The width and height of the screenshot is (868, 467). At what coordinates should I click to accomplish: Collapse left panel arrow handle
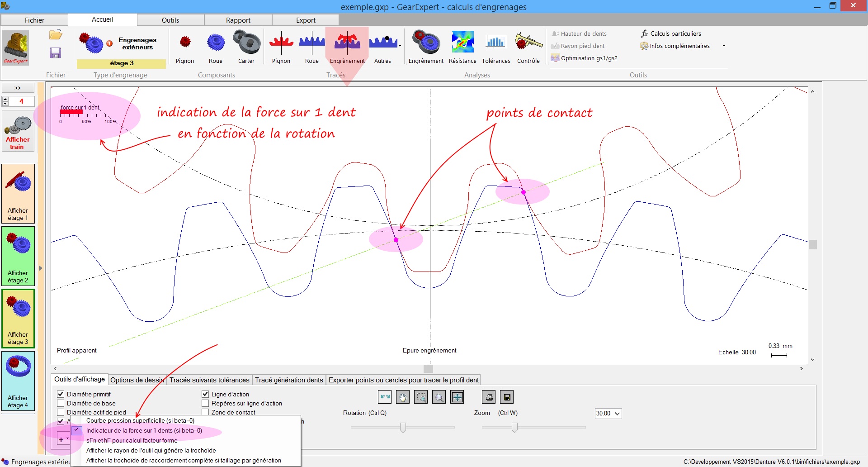coord(40,268)
